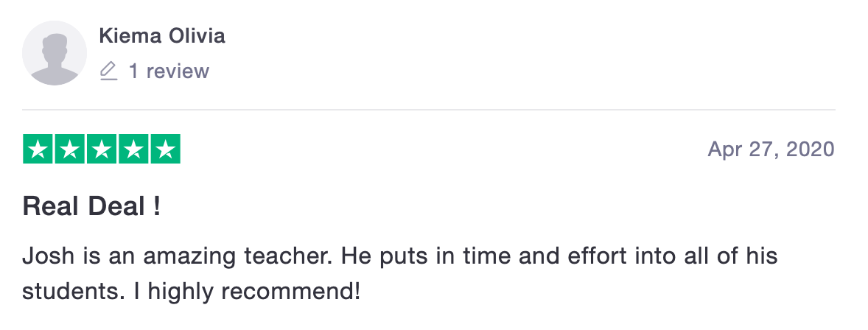Click the horizontal divider below reviewer info

pyautogui.click(x=427, y=110)
